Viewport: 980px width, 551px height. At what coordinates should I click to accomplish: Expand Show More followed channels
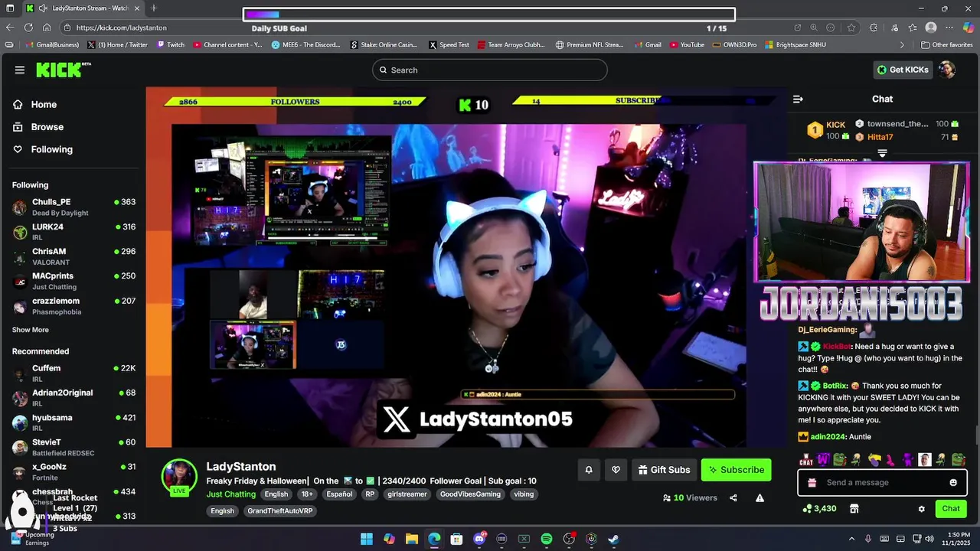coord(31,330)
